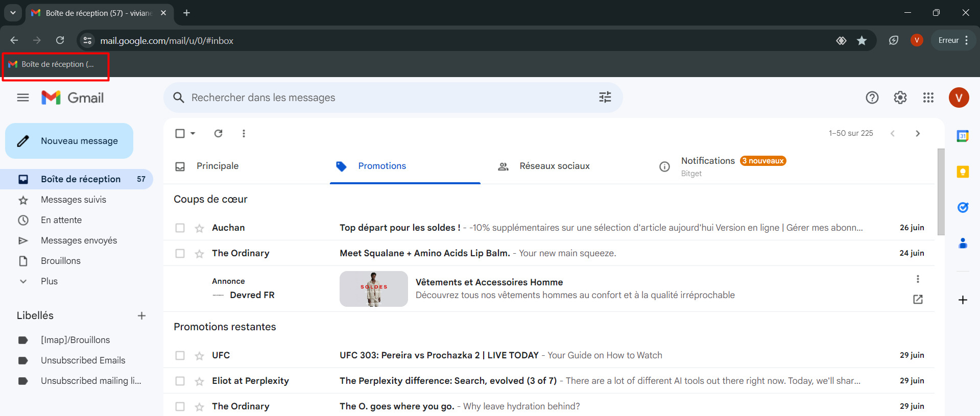Open Chrome tab search dropdown

point(13,13)
